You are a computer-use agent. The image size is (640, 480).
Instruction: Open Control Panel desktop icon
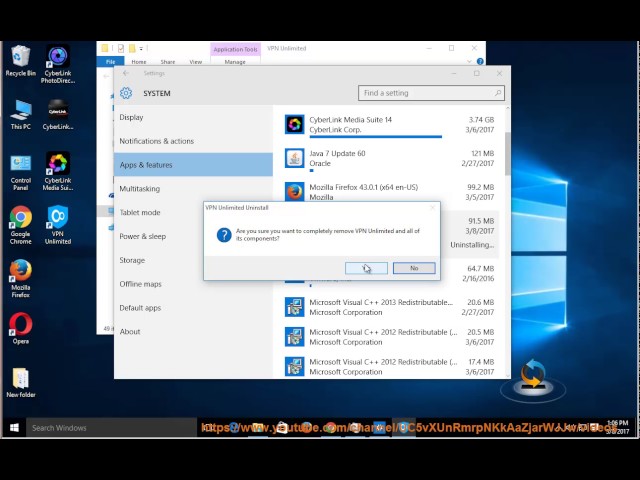tap(20, 165)
